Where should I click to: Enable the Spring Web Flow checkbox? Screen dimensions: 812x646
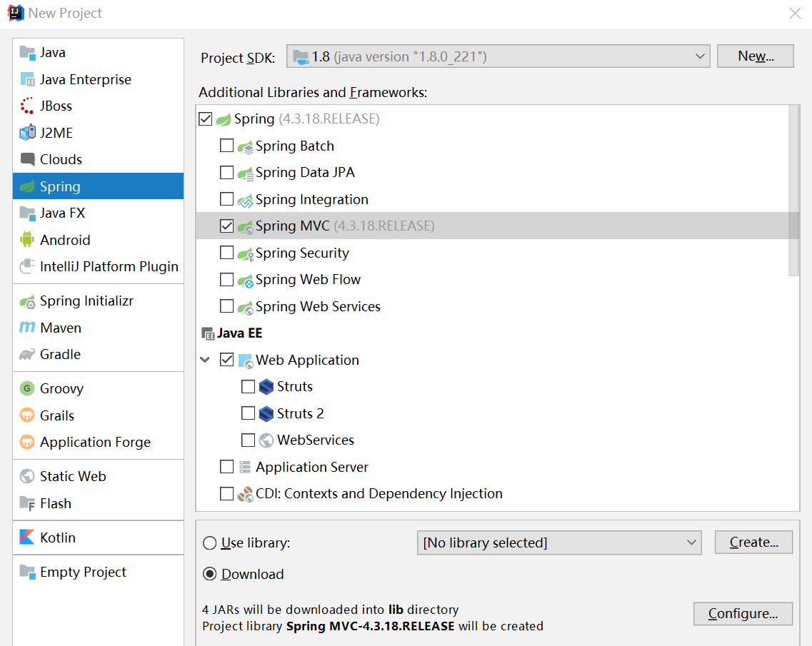(227, 280)
